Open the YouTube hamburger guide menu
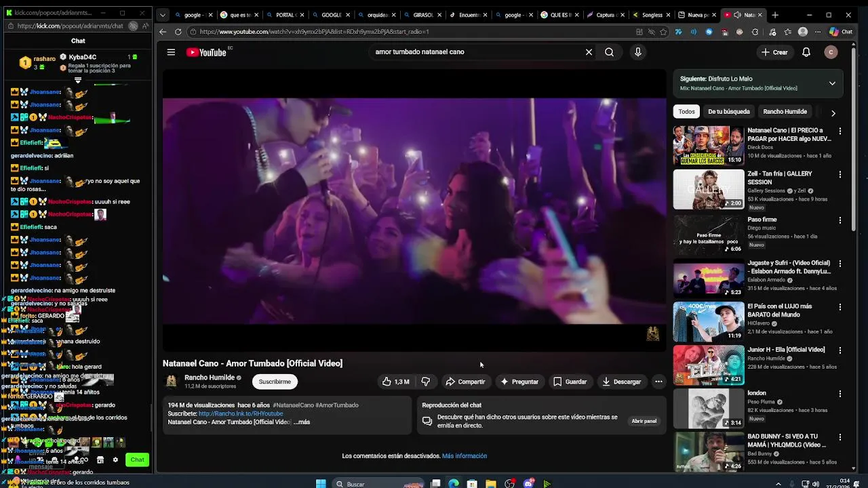This screenshot has height=488, width=868. point(171,52)
